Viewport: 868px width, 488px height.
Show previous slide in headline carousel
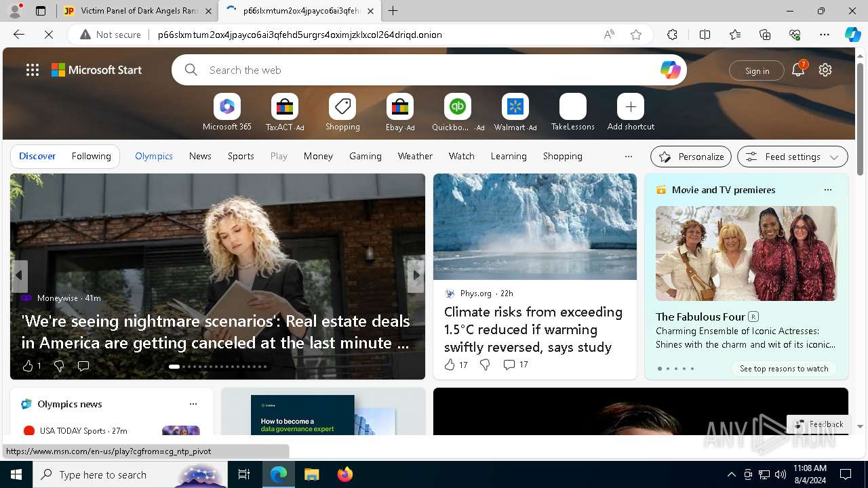(19, 275)
